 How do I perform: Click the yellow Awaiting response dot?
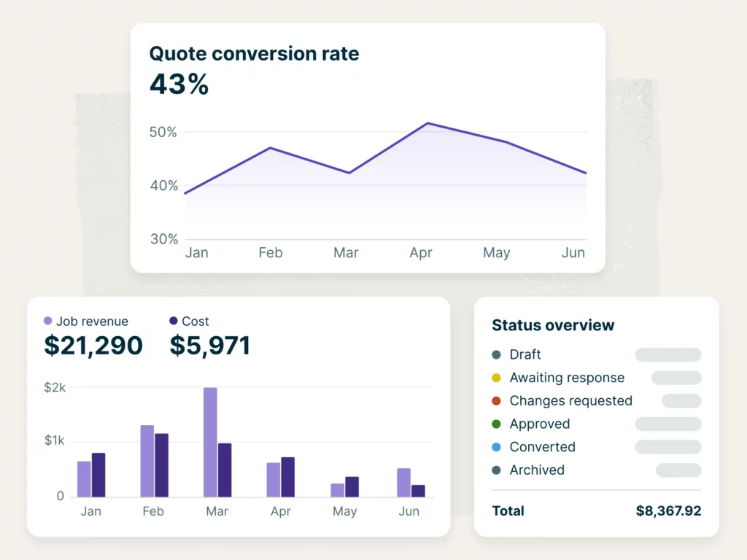point(497,378)
